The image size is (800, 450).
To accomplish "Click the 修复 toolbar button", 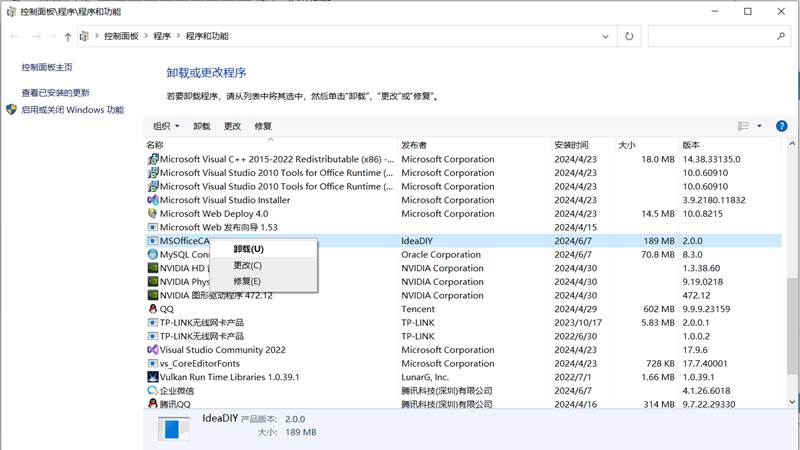I will coord(263,126).
